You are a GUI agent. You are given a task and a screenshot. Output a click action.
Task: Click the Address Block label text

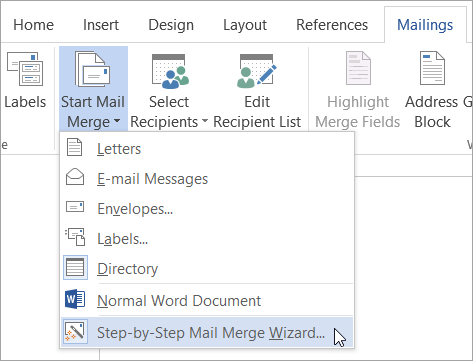pos(432,112)
